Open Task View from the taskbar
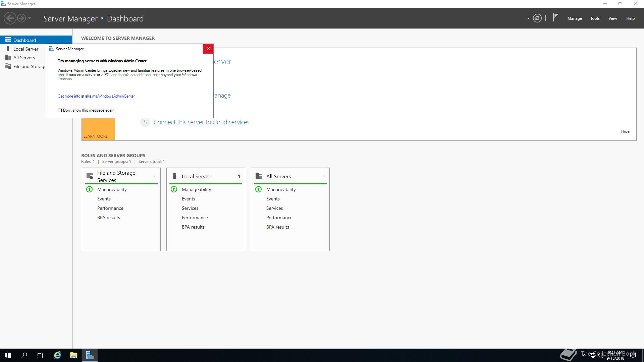 click(40, 355)
